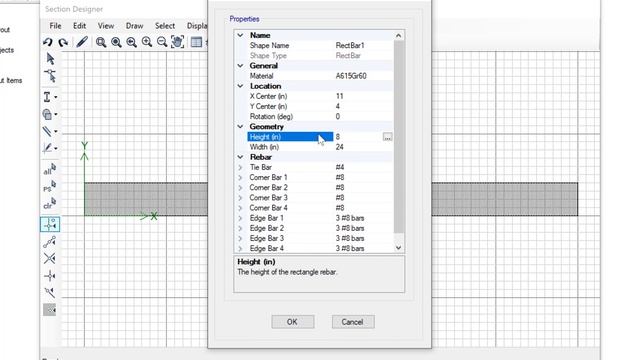Collapse the Name property group
The image size is (640, 360).
240,35
